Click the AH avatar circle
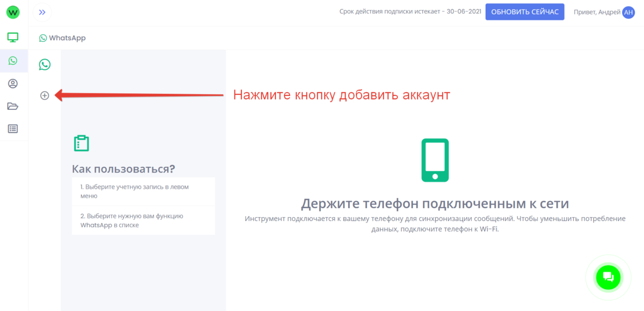The height and width of the screenshot is (311, 644). point(628,12)
